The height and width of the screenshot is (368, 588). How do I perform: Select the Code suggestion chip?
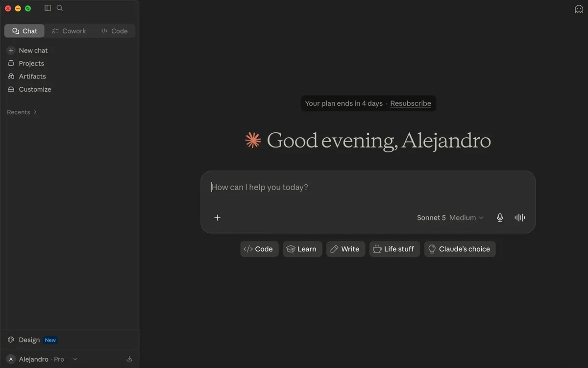[259, 249]
